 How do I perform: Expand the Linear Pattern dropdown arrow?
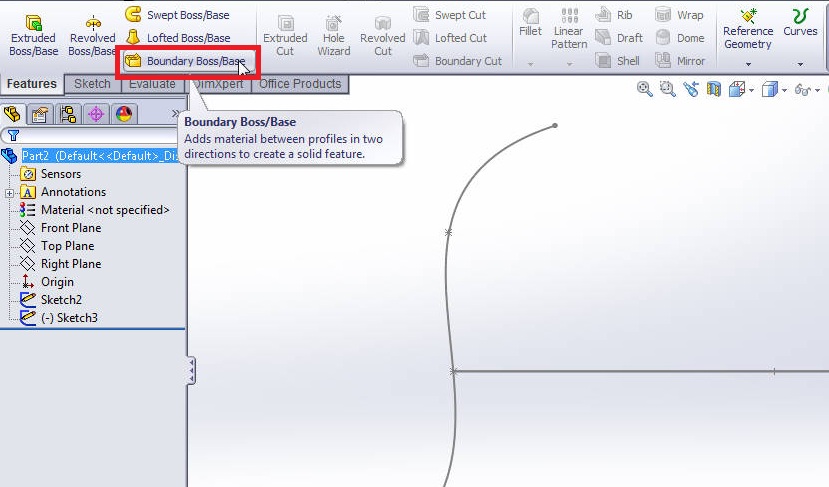pos(569,65)
